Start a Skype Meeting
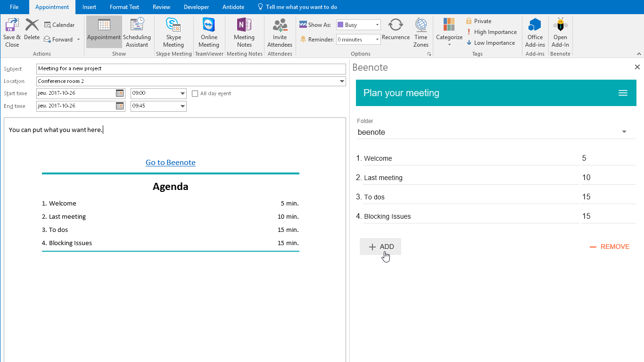The width and height of the screenshot is (644, 362). pos(173,33)
